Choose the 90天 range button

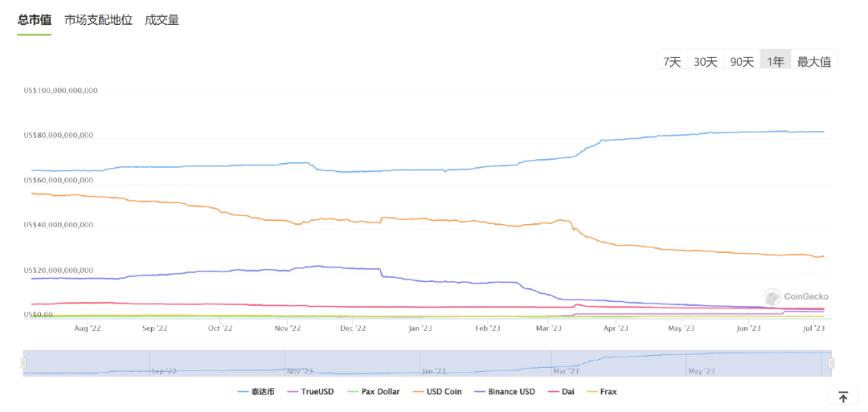[742, 61]
